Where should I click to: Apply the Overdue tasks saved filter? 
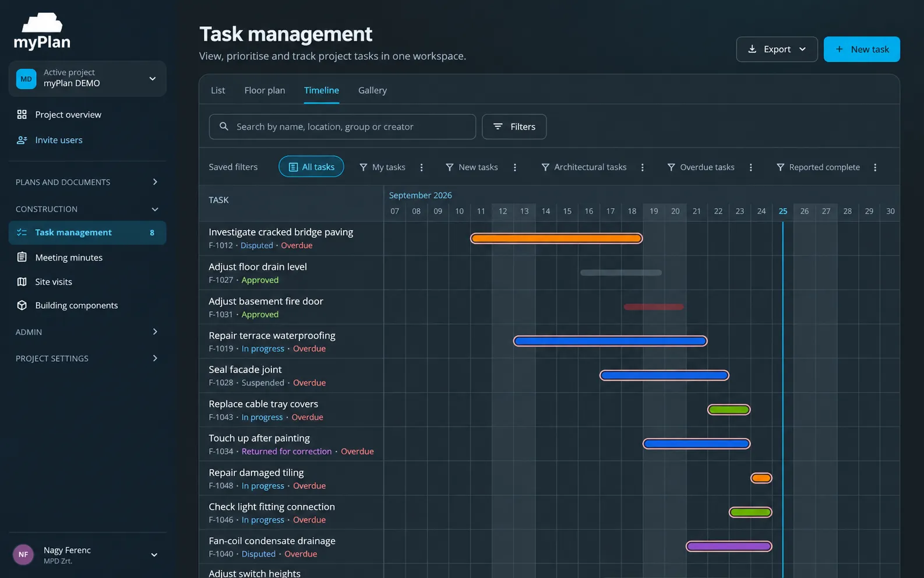[x=701, y=167]
